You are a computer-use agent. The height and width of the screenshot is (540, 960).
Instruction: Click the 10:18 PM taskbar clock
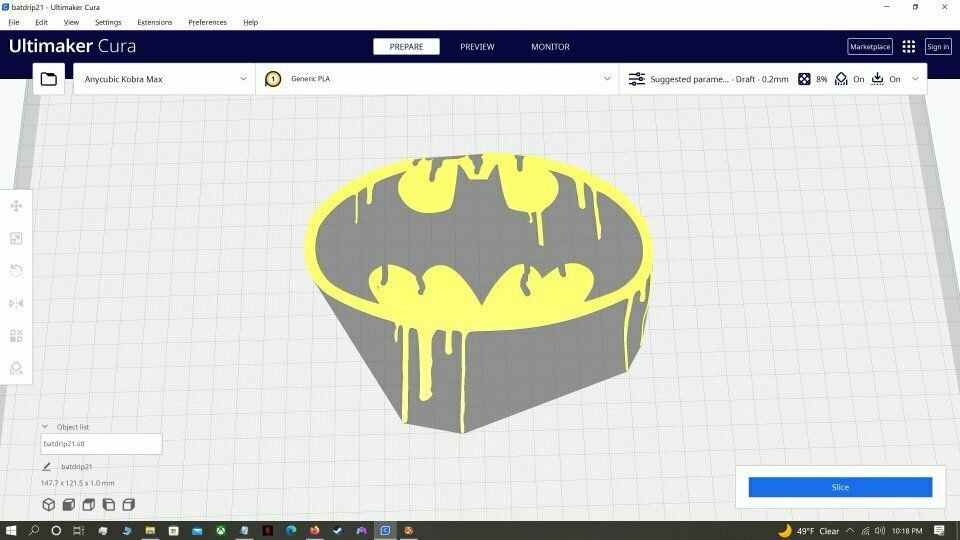(x=907, y=531)
